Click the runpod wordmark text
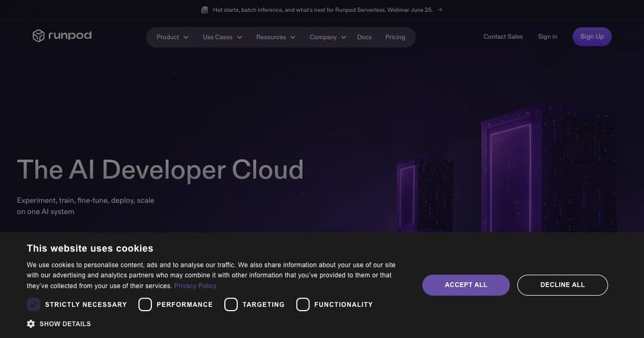The width and height of the screenshot is (644, 338). [70, 35]
